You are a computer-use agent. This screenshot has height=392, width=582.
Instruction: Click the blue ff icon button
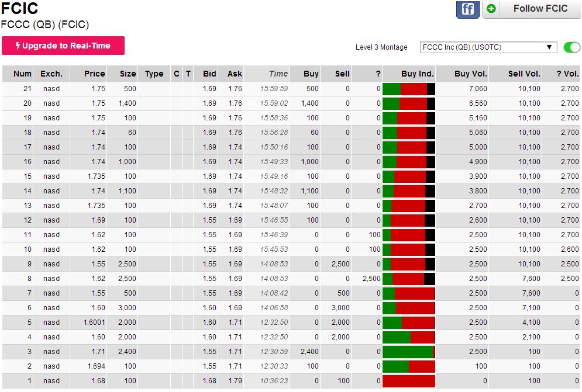coord(468,9)
